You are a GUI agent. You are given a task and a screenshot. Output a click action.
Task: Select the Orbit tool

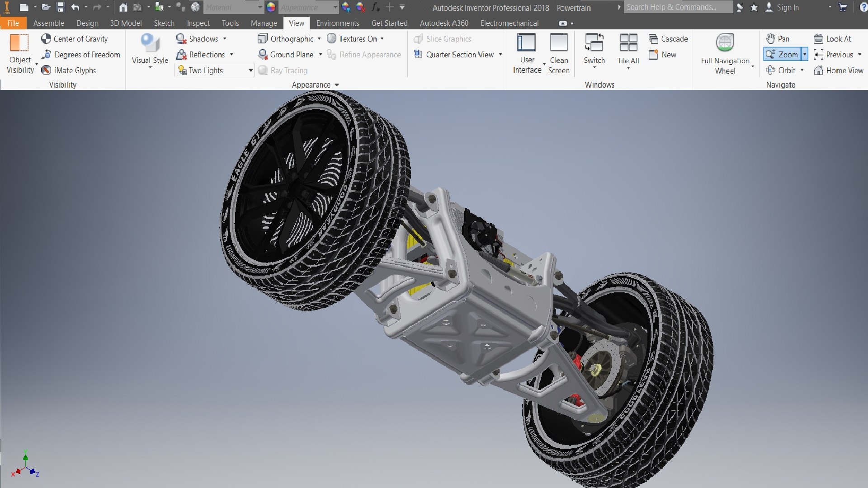tap(781, 70)
